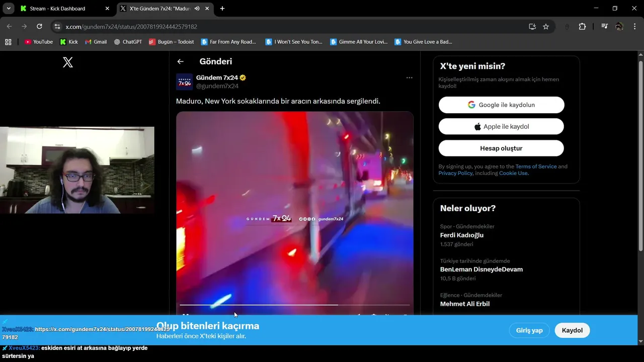Open the new tab plus button
The width and height of the screenshot is (644, 362).
point(222,9)
